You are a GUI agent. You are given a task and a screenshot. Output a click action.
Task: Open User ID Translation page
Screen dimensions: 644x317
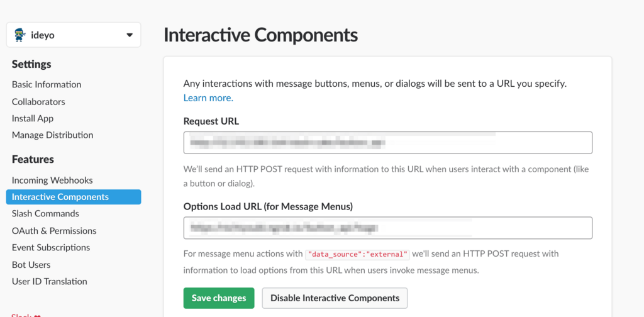(x=49, y=282)
